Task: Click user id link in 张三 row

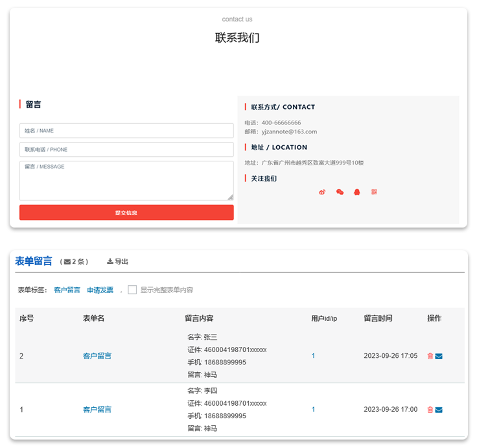Action: tap(314, 356)
